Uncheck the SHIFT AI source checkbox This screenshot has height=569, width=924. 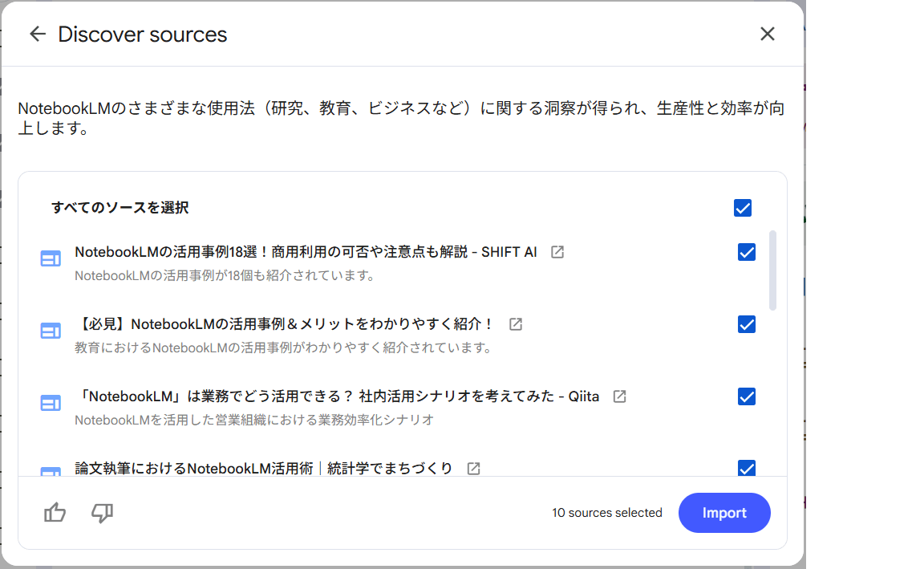pos(747,252)
